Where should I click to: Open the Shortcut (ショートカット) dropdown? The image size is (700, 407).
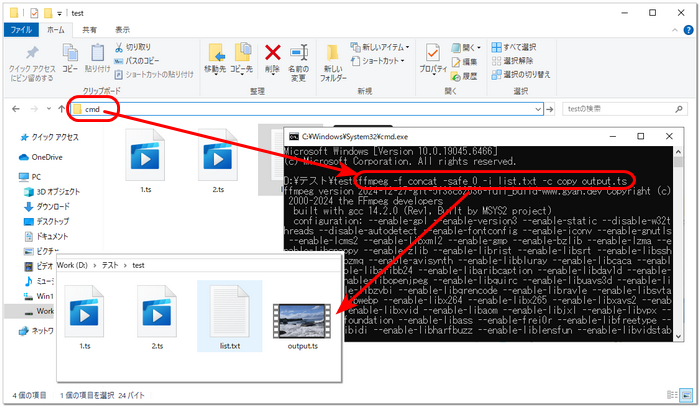[378, 61]
